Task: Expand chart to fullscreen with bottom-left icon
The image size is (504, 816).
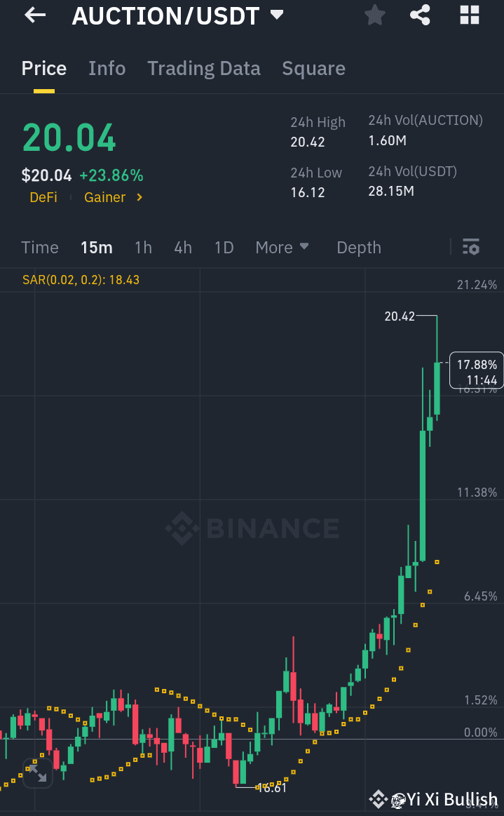Action: [x=37, y=774]
